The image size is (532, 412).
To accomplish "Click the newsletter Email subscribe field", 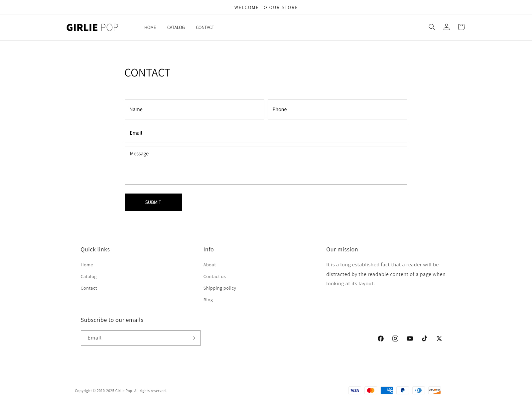I will point(135,338).
